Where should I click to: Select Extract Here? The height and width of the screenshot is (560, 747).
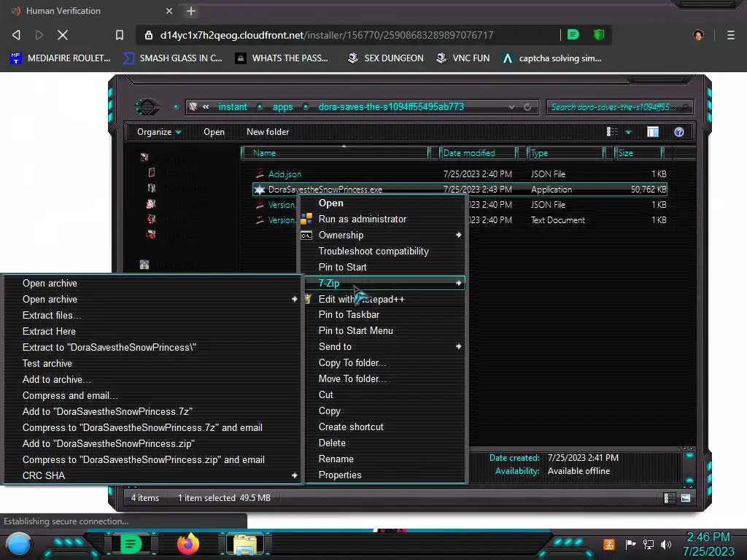click(x=49, y=332)
